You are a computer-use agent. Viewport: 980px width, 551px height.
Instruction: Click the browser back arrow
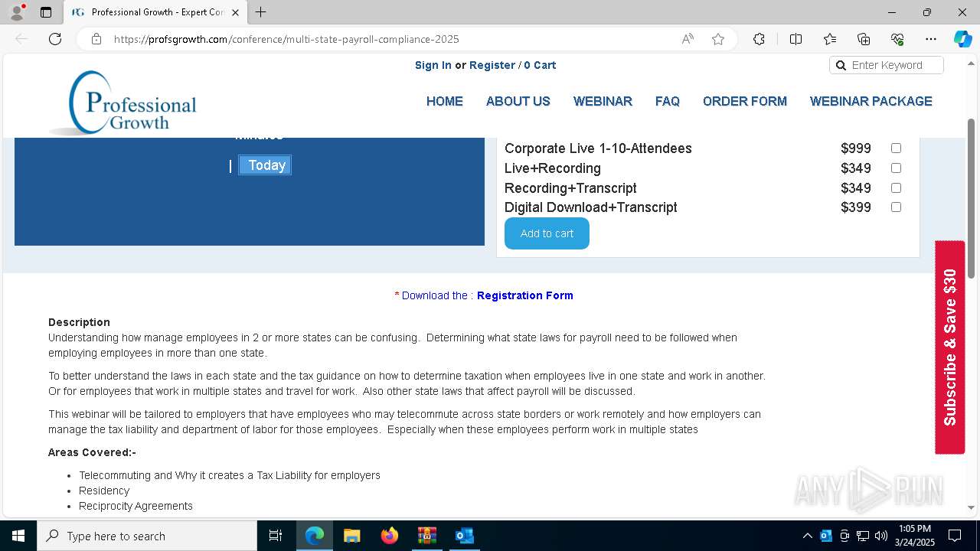pyautogui.click(x=21, y=39)
